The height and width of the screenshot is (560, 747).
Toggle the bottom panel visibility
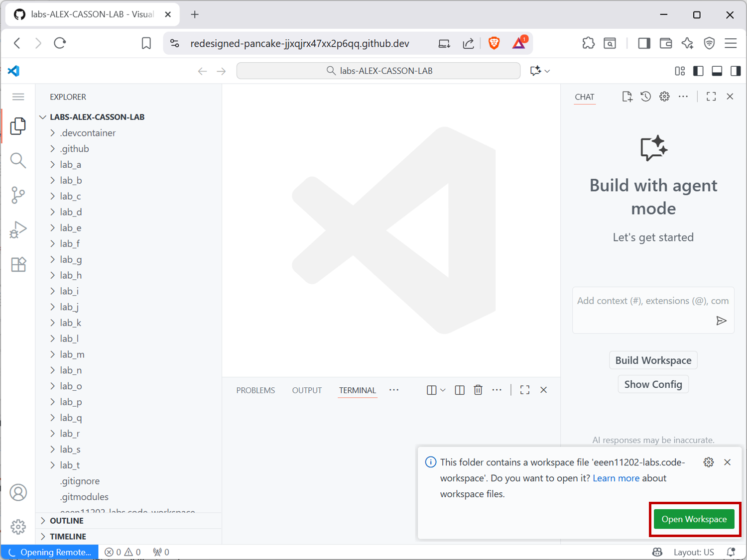pos(717,71)
